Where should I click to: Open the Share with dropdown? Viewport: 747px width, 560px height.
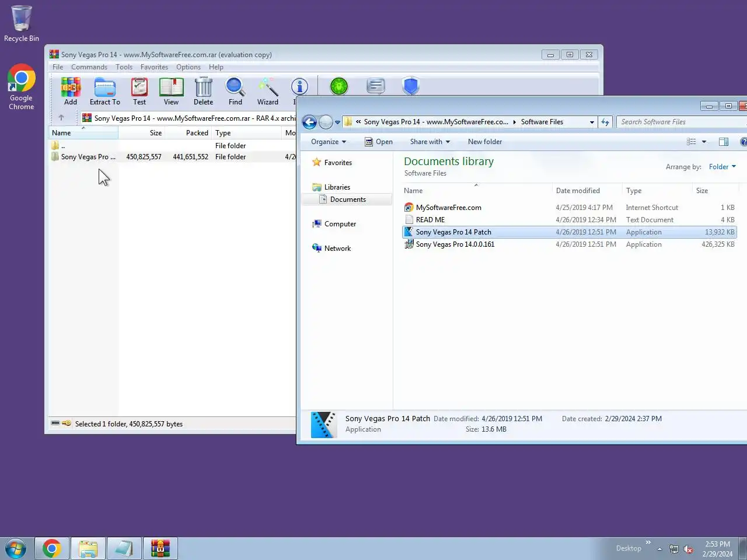coord(430,142)
